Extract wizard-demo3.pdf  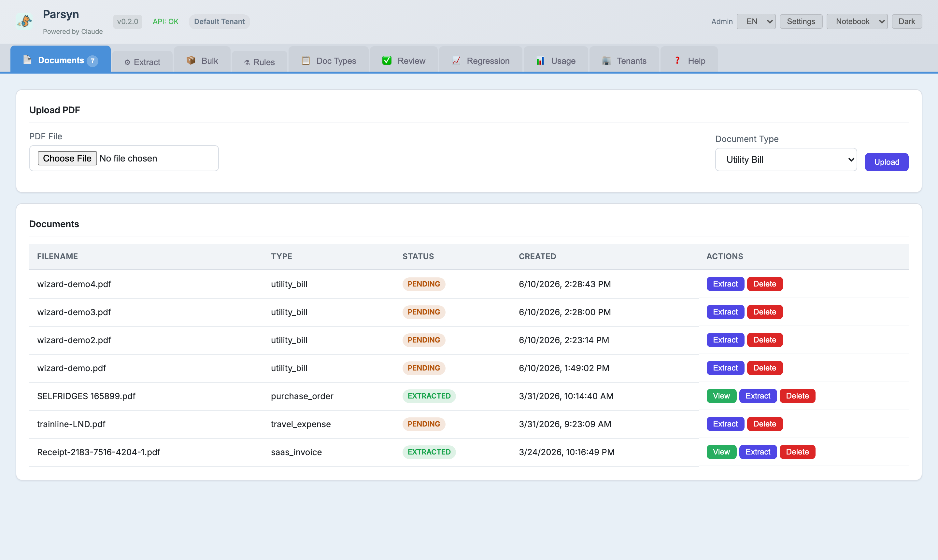725,312
